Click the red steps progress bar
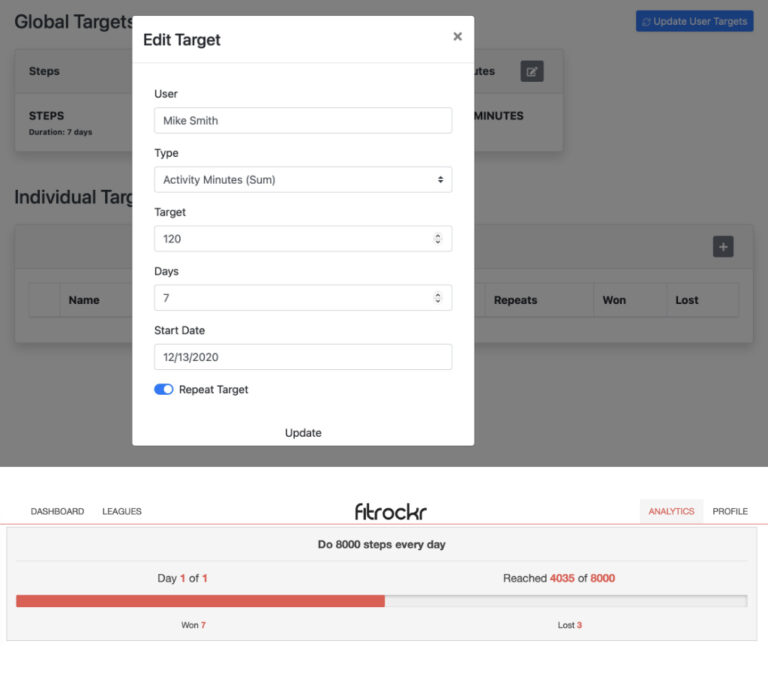Image resolution: width=768 pixels, height=680 pixels. pos(200,601)
